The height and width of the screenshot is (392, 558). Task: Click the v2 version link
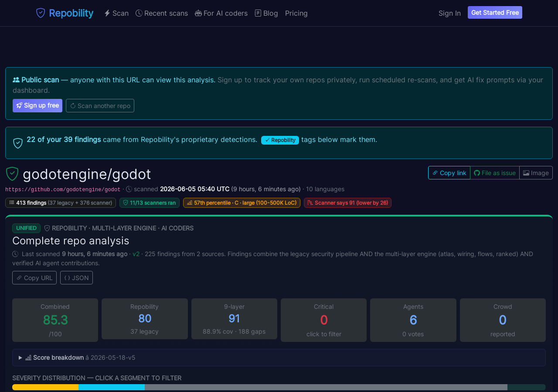click(x=136, y=254)
